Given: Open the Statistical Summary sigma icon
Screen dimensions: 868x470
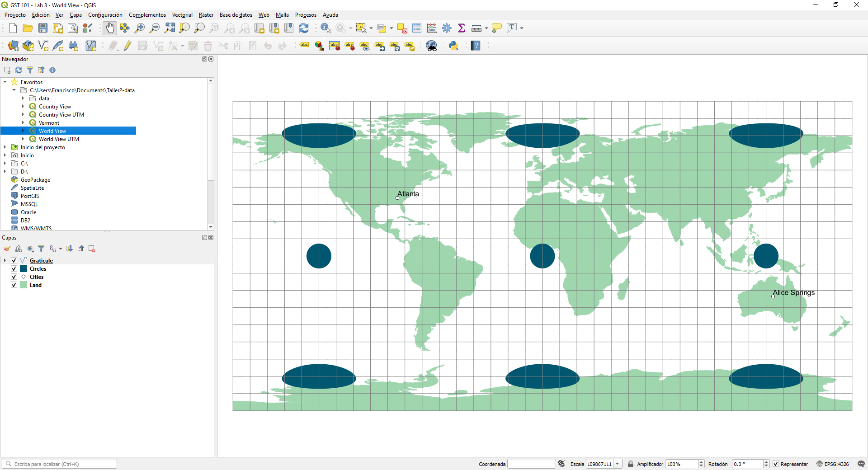Looking at the screenshot, I should (x=462, y=28).
